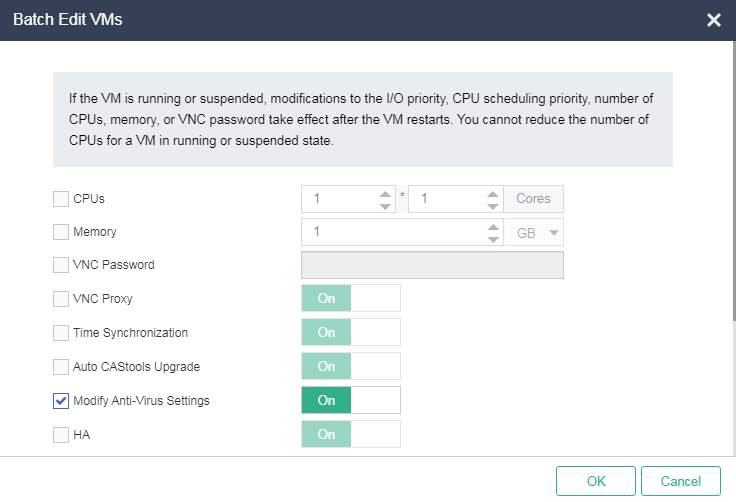736x502 pixels.
Task: Click the dialog's vertical scrollbar
Action: point(734,181)
